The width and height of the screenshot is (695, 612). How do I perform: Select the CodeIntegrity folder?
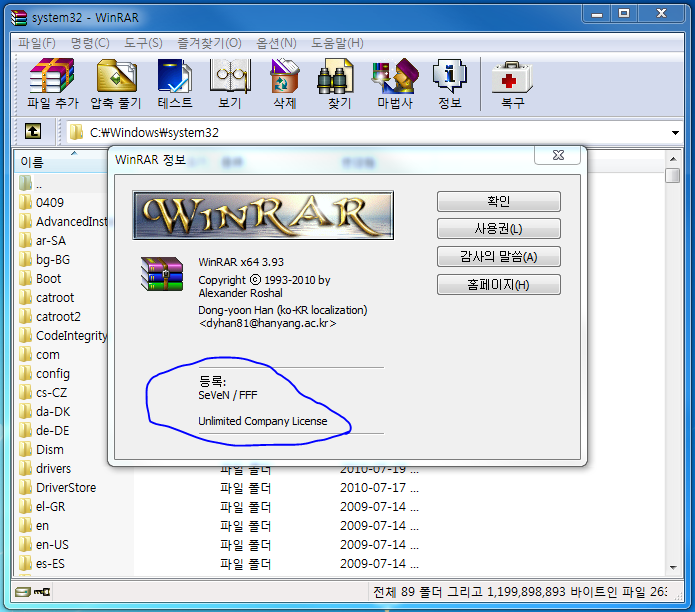pyautogui.click(x=62, y=335)
